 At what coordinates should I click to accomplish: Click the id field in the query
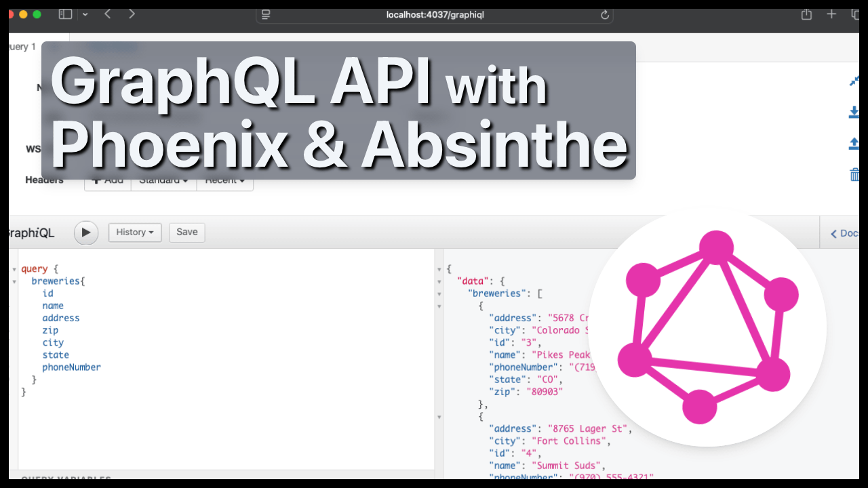pyautogui.click(x=47, y=293)
